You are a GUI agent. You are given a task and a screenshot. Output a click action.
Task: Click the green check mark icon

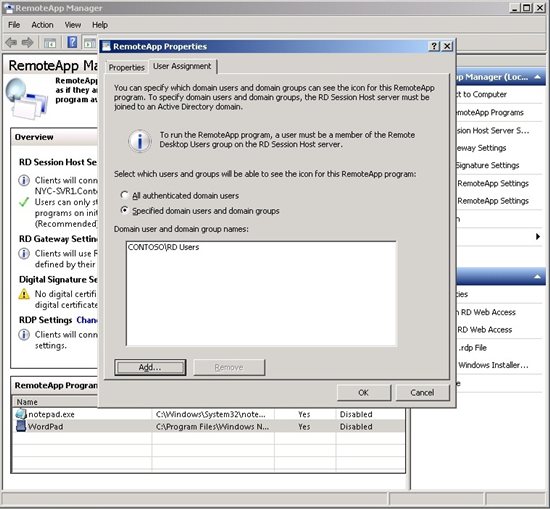click(24, 202)
